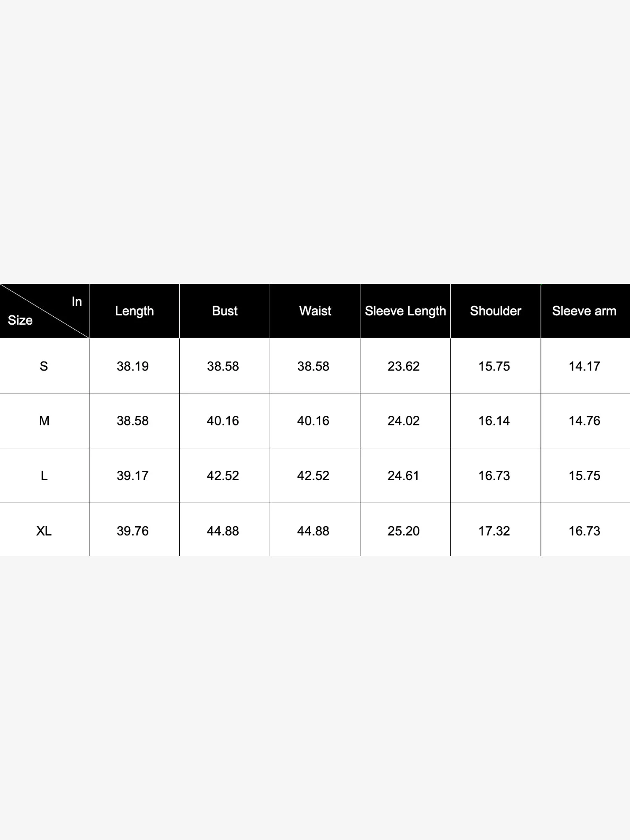Image resolution: width=630 pixels, height=840 pixels.
Task: Click the Sleeve Length header cell
Action: tap(405, 311)
